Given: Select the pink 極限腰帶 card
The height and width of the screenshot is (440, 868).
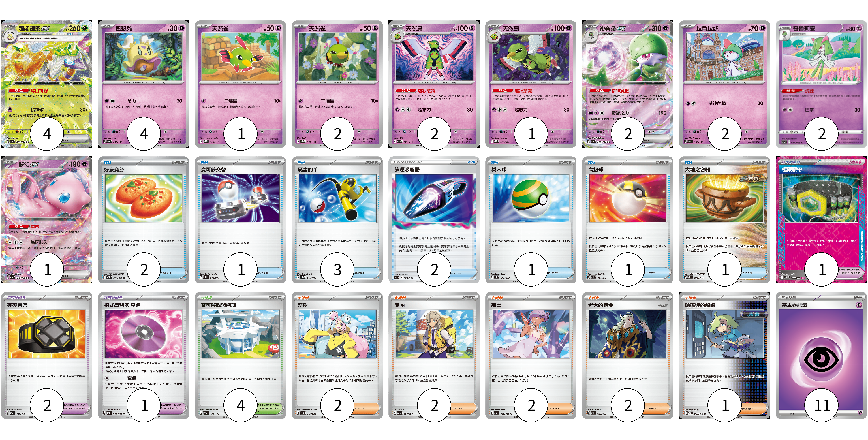Looking at the screenshot, I should (x=821, y=220).
